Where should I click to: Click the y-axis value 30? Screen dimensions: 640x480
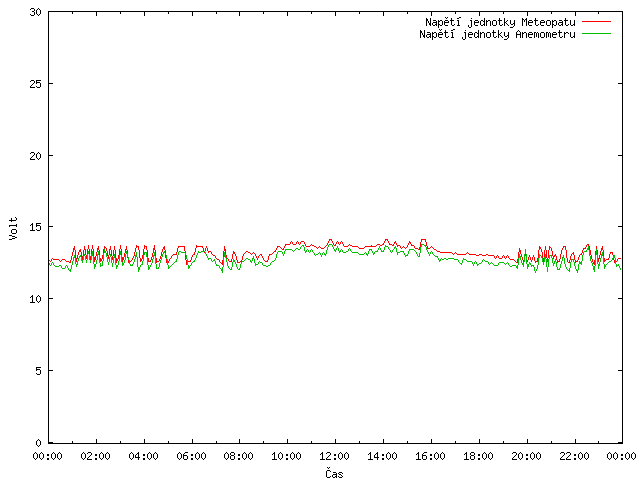36,12
